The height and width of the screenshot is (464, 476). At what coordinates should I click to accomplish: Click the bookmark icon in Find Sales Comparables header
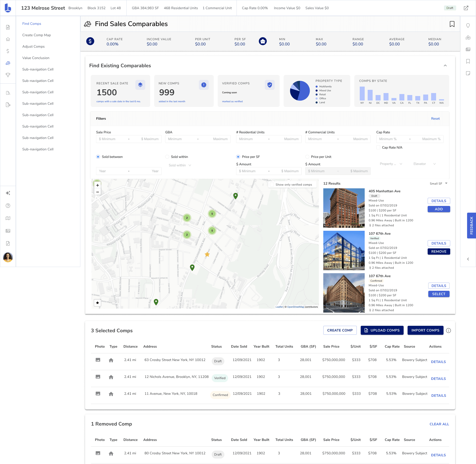coord(452,24)
